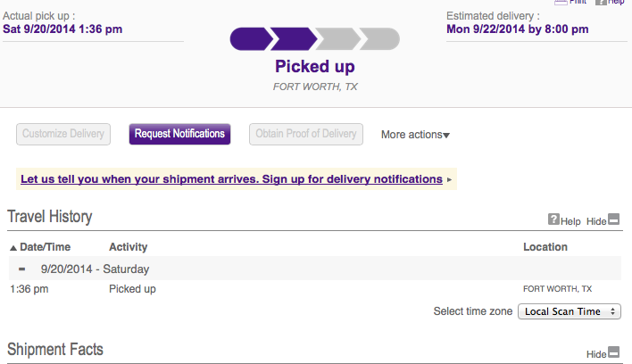Viewport: 632px width, 364px height.
Task: Click the help question mark icon in Travel History
Action: [553, 220]
